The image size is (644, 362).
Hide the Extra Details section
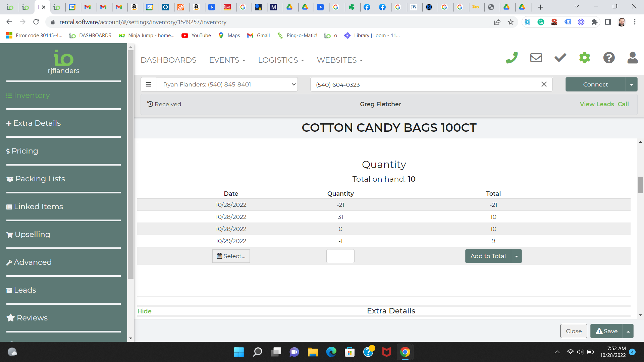click(144, 311)
